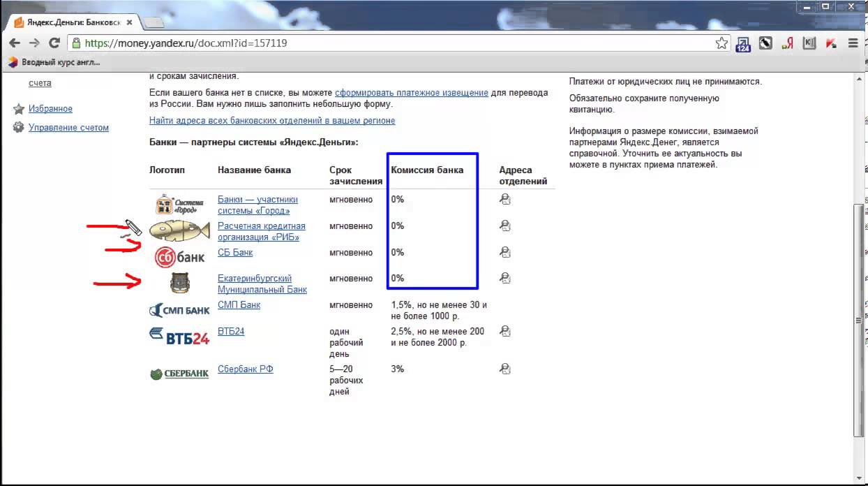Click the Название банка column header

point(254,170)
